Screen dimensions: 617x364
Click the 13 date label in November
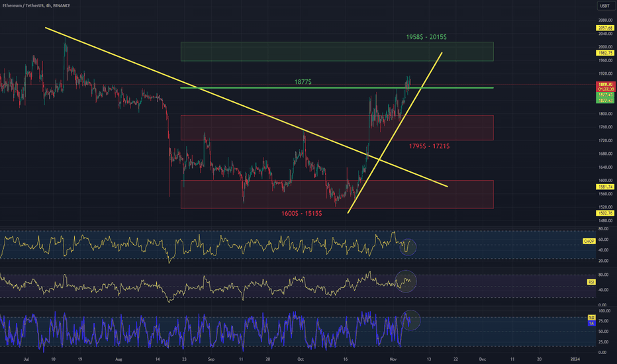coord(429,359)
